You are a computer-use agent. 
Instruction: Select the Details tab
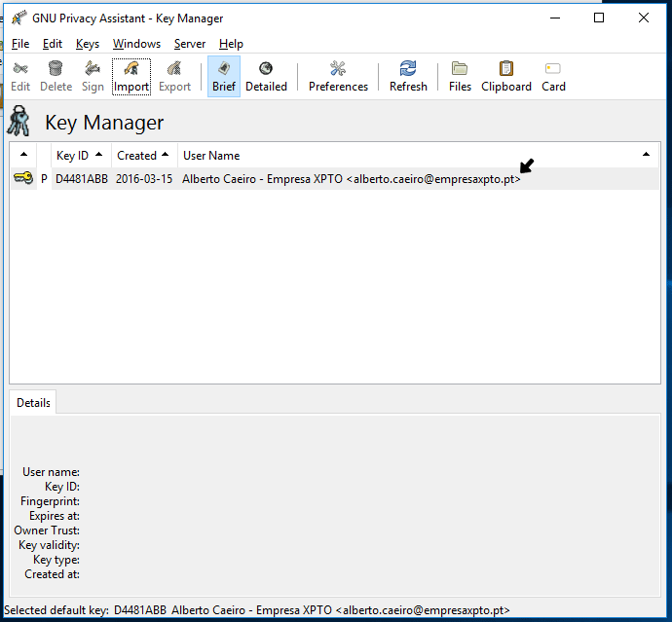[x=33, y=403]
